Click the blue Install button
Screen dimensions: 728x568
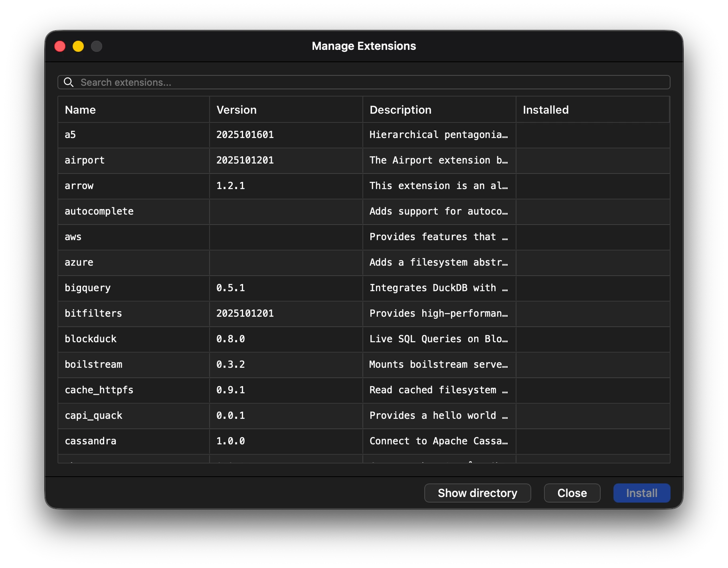[x=641, y=493]
